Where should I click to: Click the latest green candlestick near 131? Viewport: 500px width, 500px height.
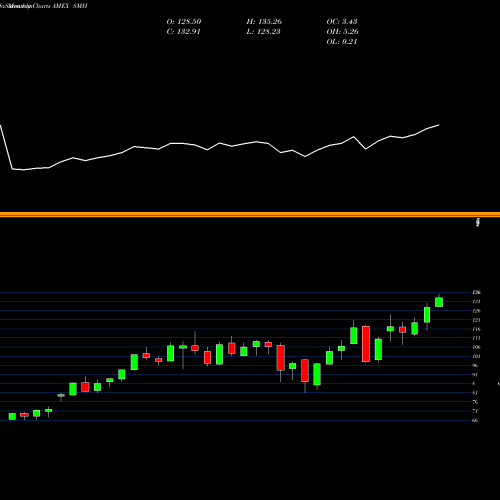click(439, 302)
